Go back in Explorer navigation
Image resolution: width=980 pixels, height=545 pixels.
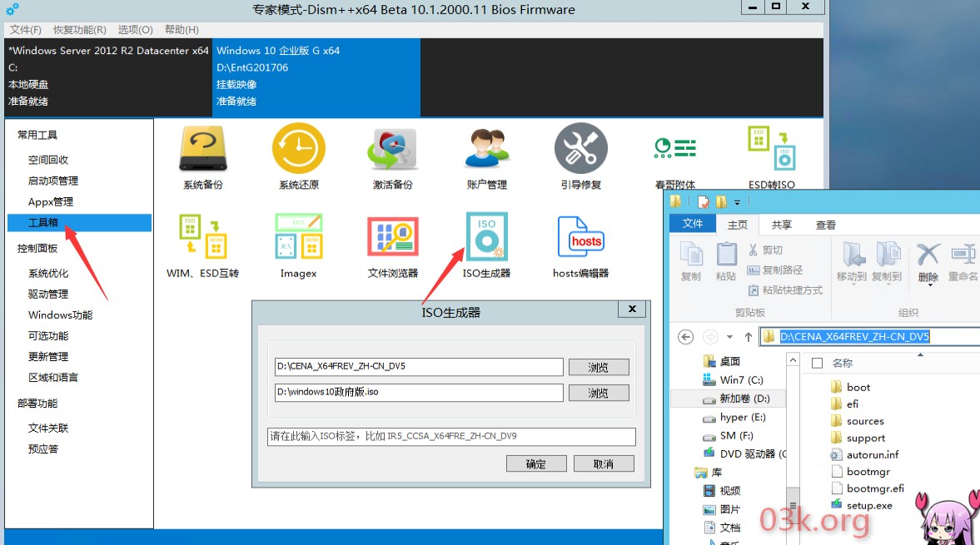685,337
